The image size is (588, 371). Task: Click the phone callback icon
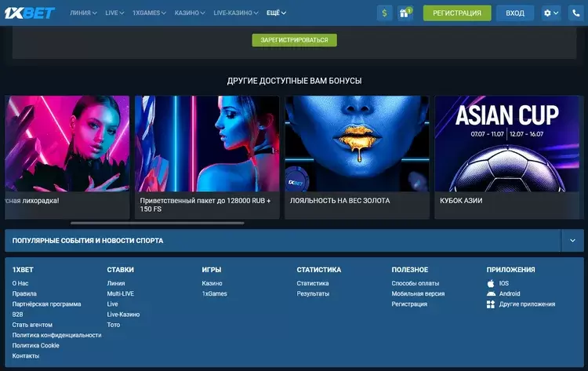point(575,13)
